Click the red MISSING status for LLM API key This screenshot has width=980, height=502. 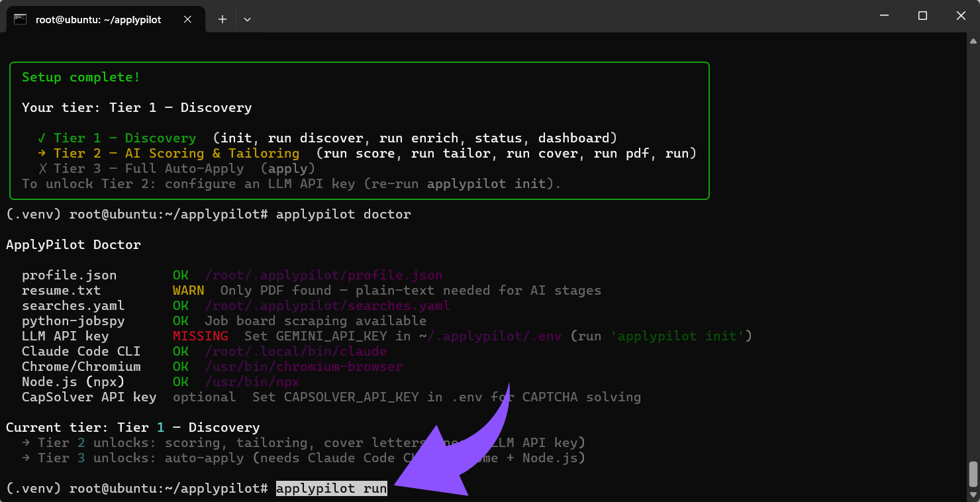pos(200,336)
